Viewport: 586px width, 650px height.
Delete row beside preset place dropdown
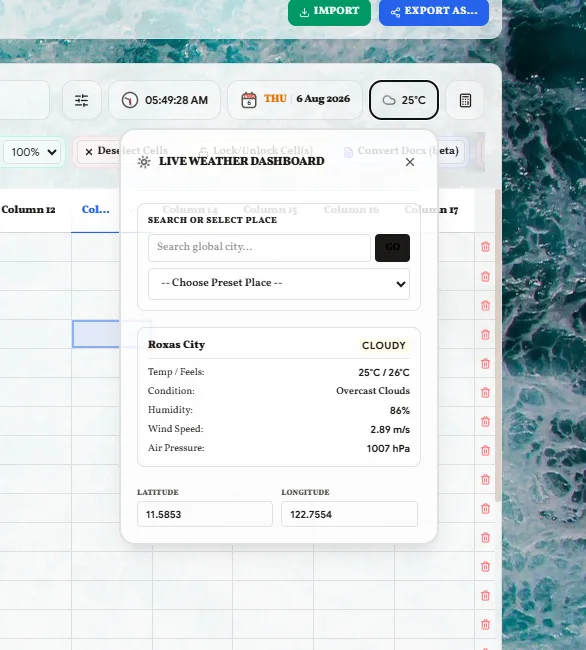tap(485, 276)
